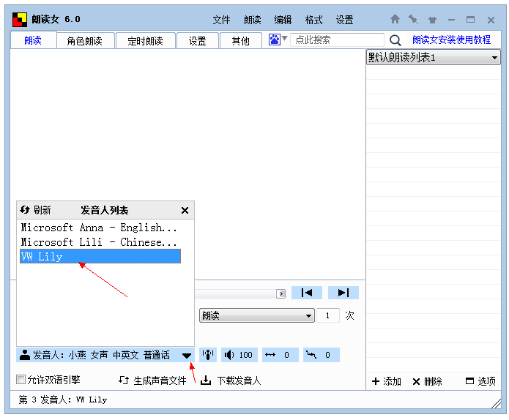Image resolution: width=509 pixels, height=420 pixels.
Task: Click the volume speaker icon
Action: (x=229, y=355)
